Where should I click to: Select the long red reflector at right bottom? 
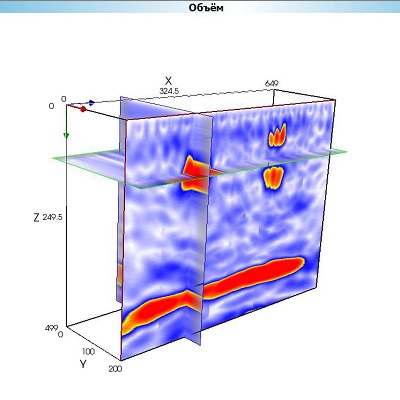254,277
